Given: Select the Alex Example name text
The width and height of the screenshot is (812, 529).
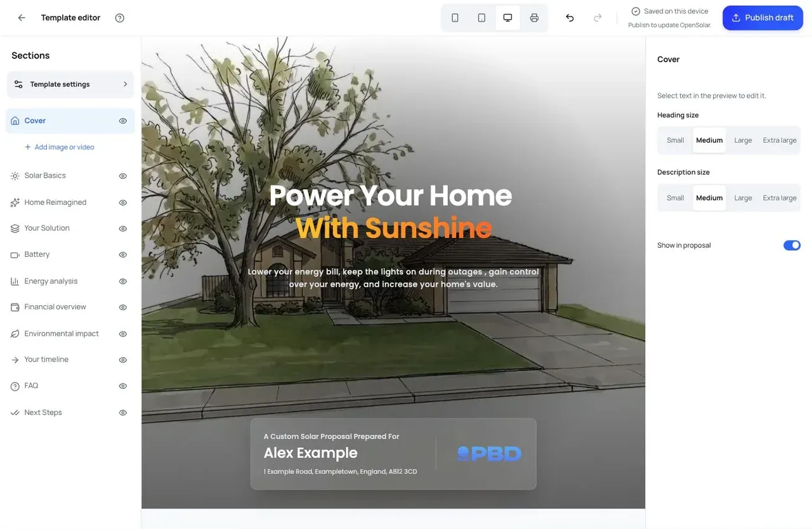Looking at the screenshot, I should point(311,453).
